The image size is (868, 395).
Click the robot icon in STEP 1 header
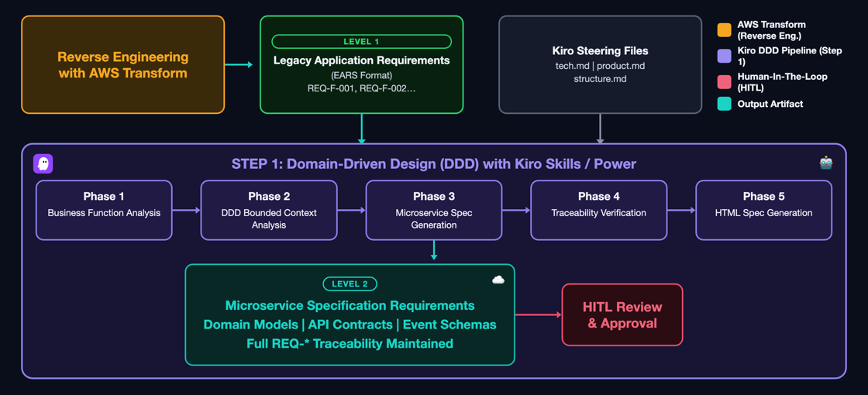(x=825, y=163)
